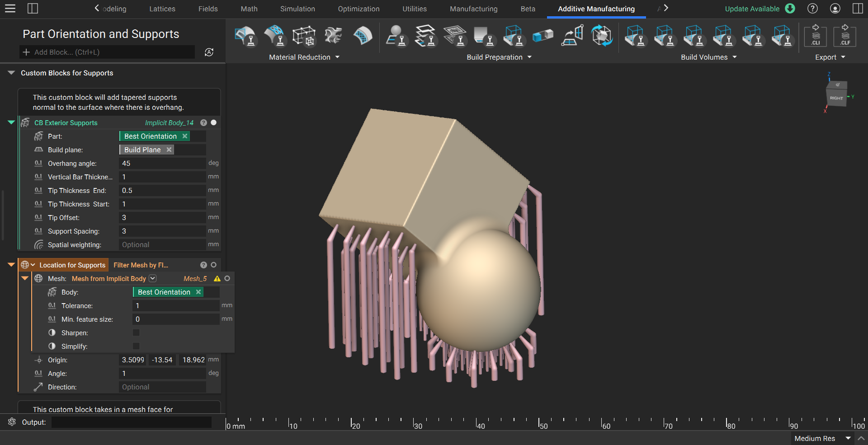The height and width of the screenshot is (445, 868).
Task: Enable the Sharpen checkbox
Action: (x=136, y=333)
